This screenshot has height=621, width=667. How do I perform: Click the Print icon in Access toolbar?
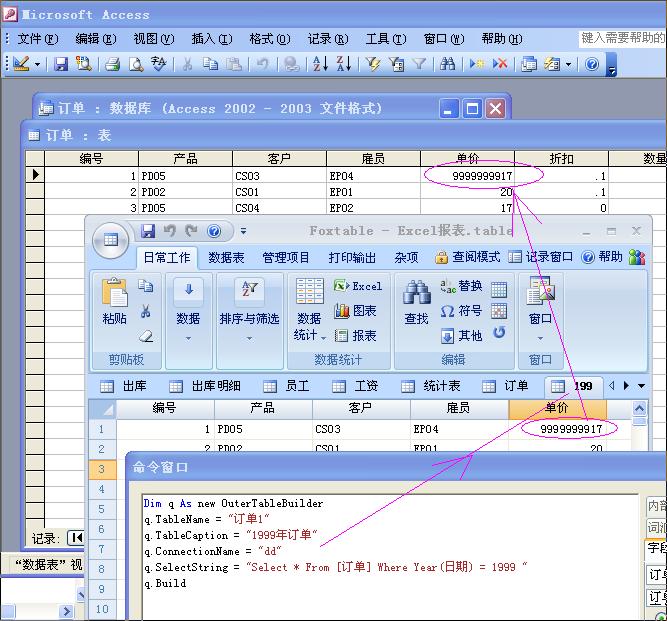point(112,64)
